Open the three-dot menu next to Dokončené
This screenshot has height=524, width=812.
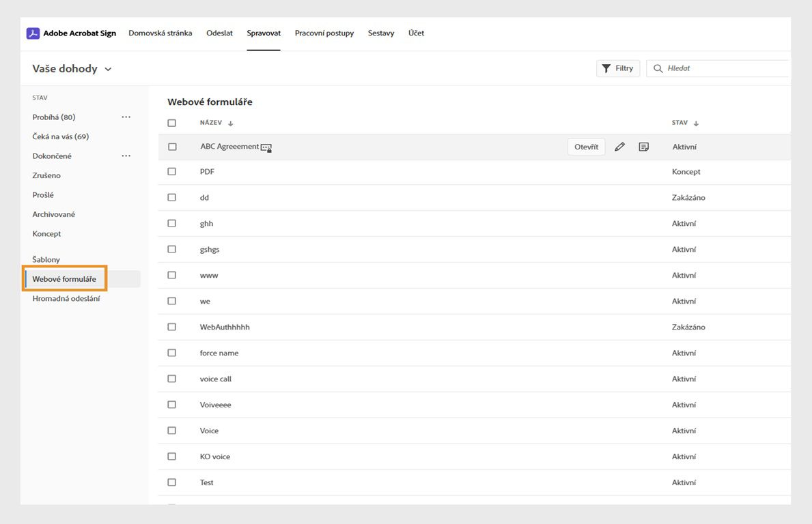[x=126, y=156]
